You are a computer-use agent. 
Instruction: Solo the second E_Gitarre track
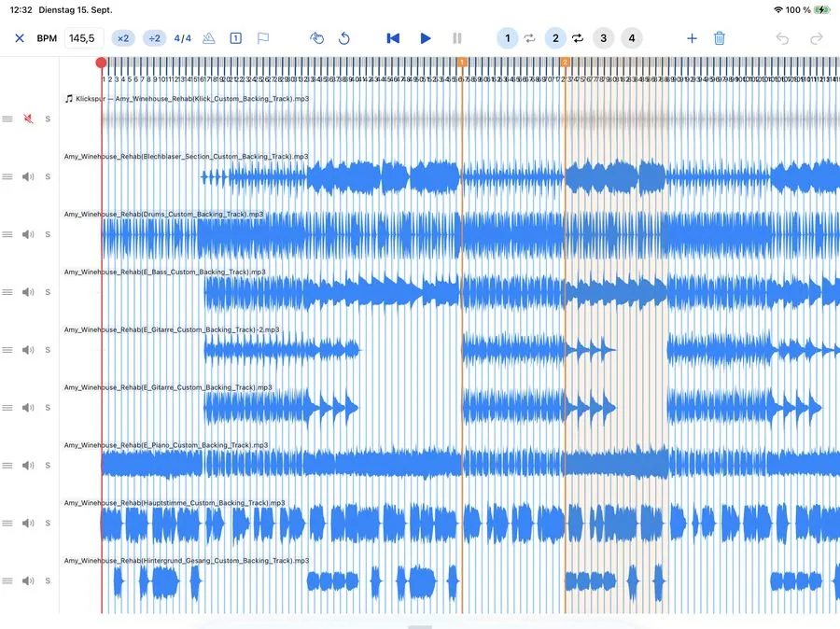pos(48,408)
